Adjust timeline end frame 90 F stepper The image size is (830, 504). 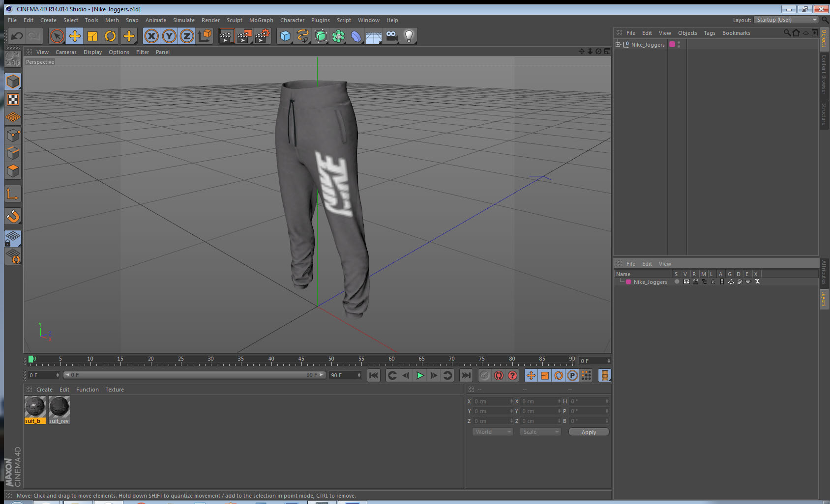pyautogui.click(x=359, y=375)
